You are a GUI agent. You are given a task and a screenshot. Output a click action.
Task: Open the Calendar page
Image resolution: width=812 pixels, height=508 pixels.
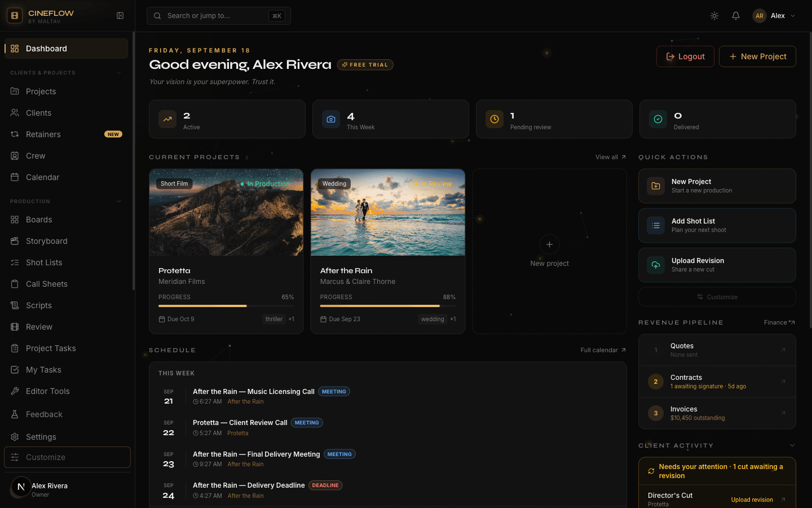[67, 177]
